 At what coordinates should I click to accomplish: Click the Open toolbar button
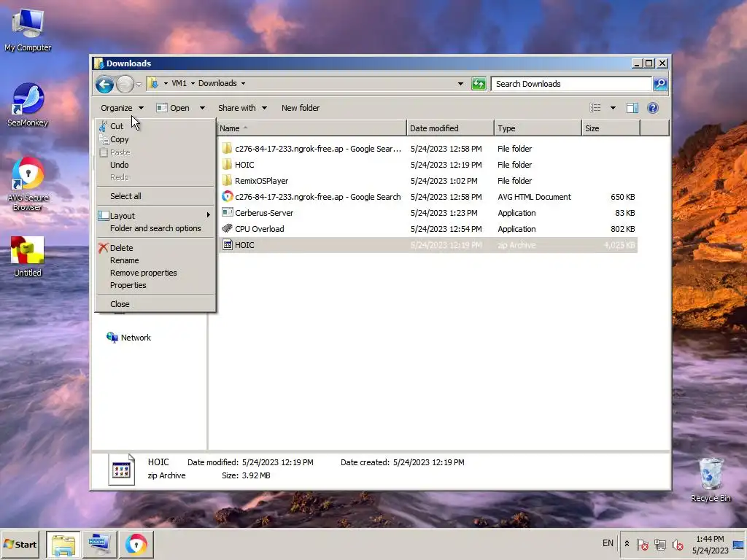pyautogui.click(x=174, y=108)
